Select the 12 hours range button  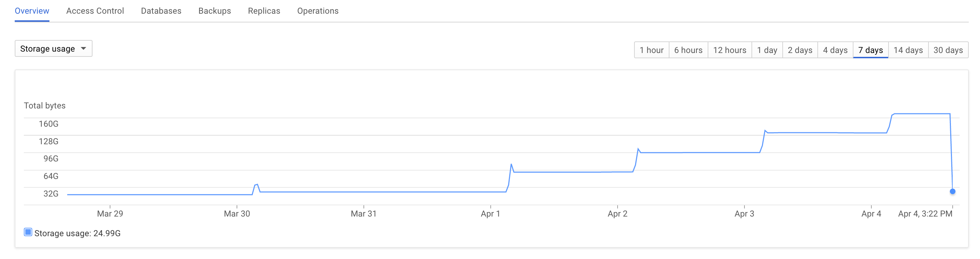[730, 50]
